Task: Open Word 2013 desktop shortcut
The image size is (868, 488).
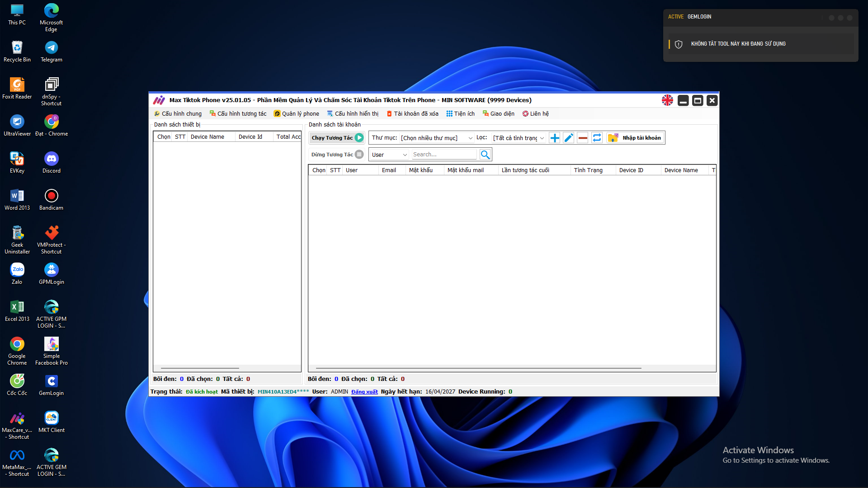Action: pos(17,200)
